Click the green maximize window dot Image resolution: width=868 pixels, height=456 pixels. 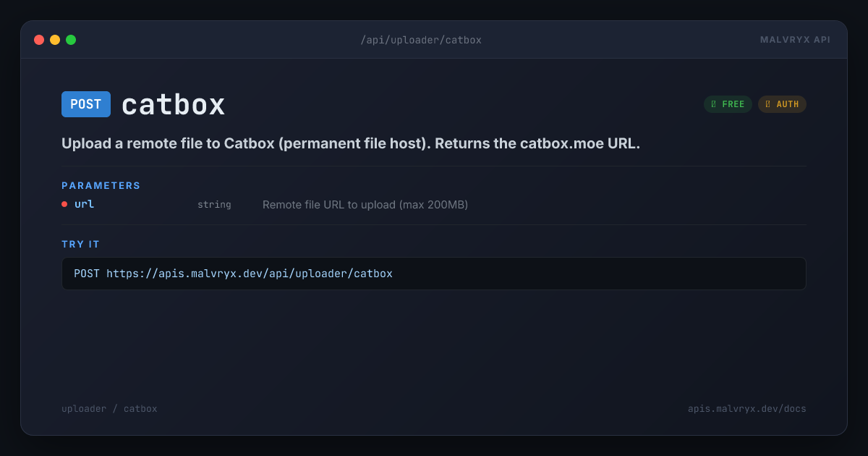71,40
